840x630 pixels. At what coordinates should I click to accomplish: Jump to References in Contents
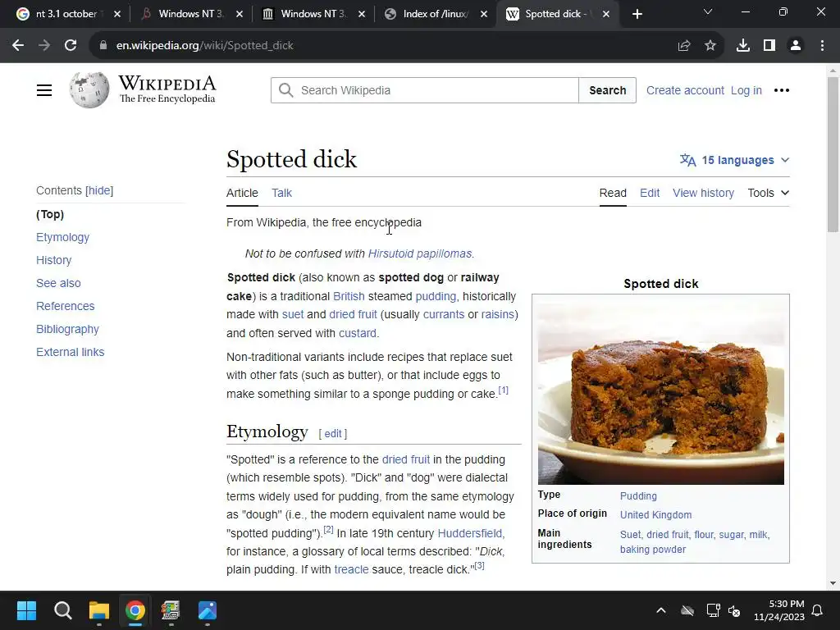66,307
